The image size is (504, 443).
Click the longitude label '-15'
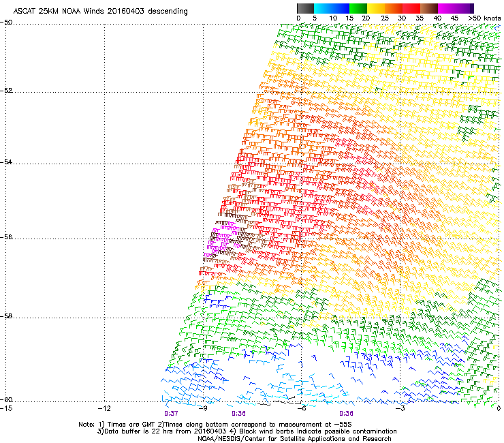6,408
